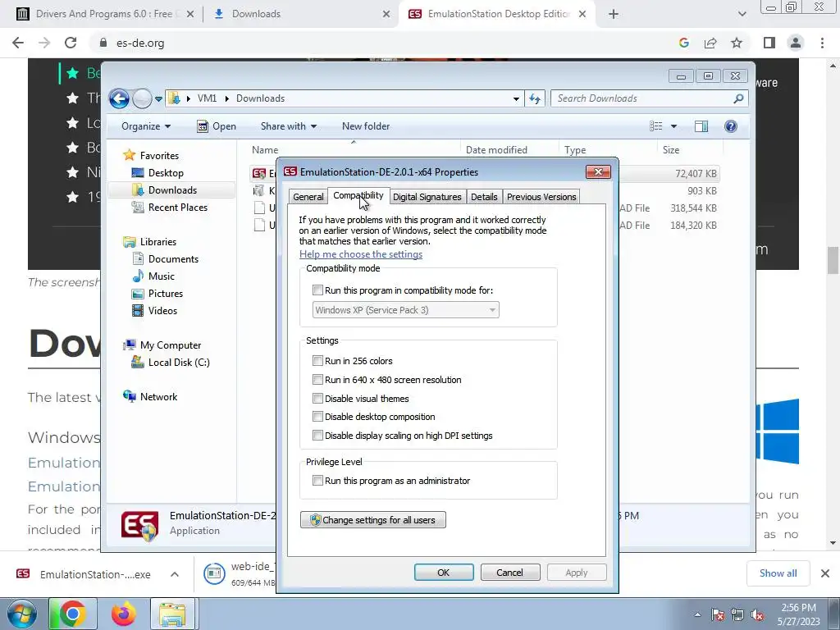Open the clock showing 2:56 PM

point(798,614)
